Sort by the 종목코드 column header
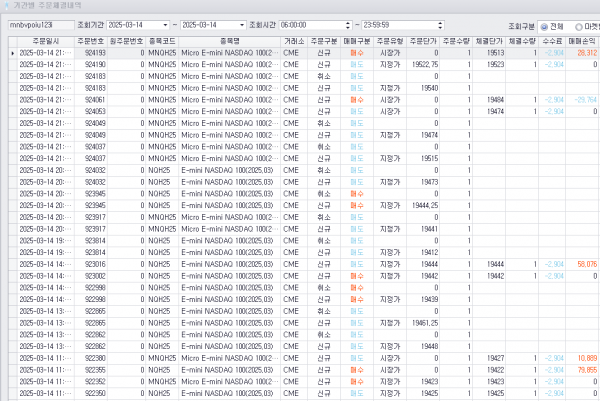The height and width of the screenshot is (401, 600). click(162, 41)
